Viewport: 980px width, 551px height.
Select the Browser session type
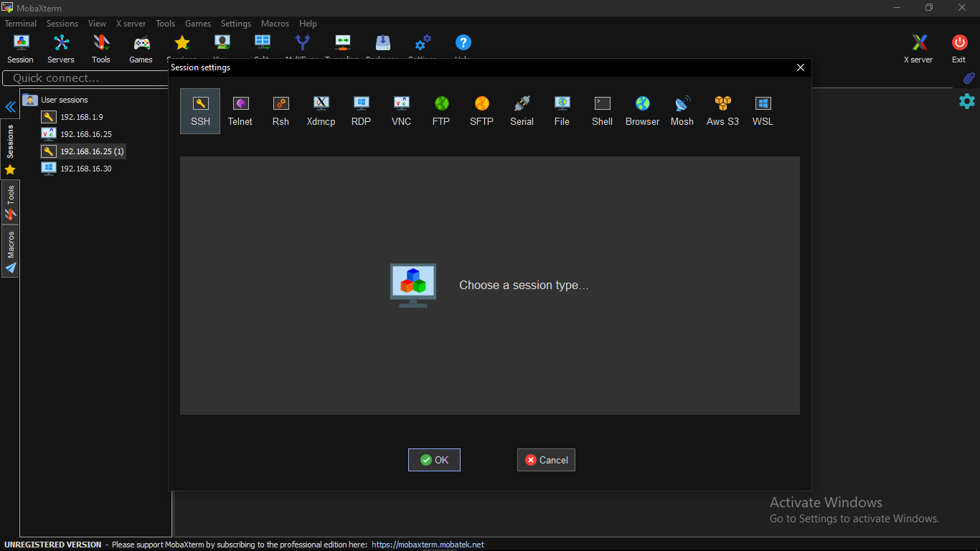642,111
